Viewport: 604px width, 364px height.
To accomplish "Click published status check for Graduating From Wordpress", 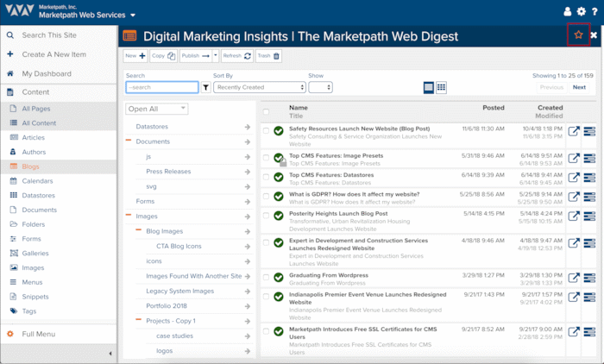I will 279,278.
